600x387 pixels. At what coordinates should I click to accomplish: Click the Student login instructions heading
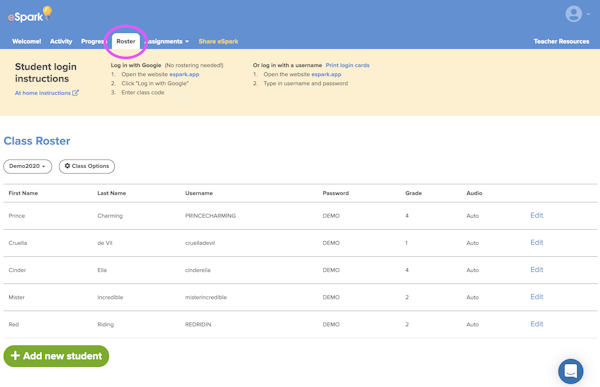pyautogui.click(x=46, y=72)
